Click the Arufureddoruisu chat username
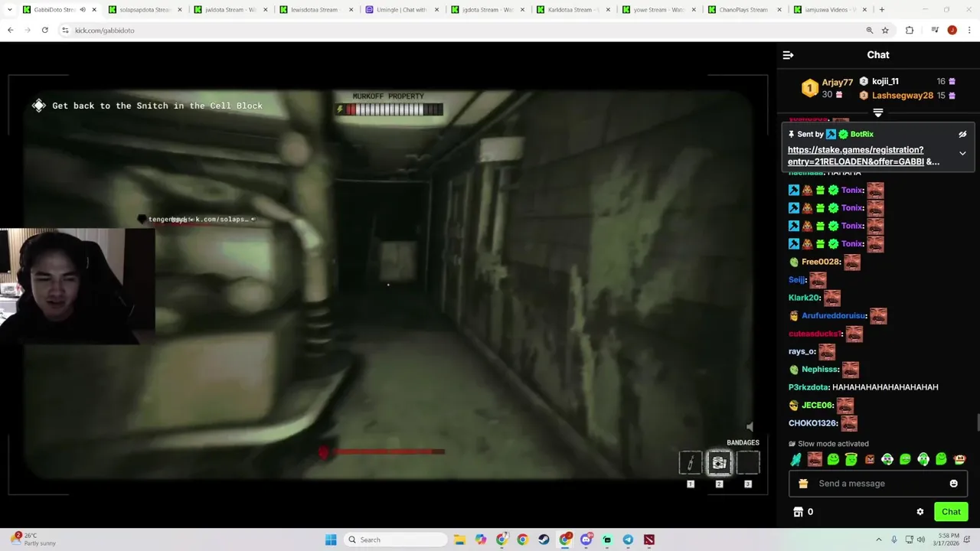Screen dimensions: 980x551 833,315
